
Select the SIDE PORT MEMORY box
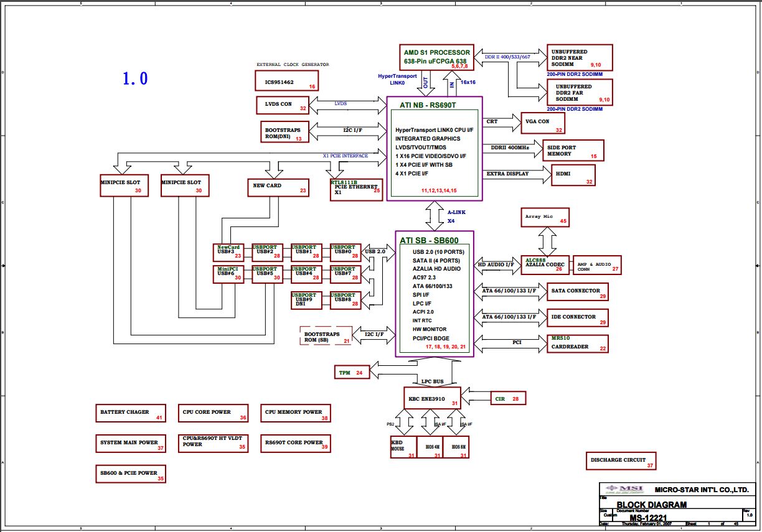pos(573,151)
